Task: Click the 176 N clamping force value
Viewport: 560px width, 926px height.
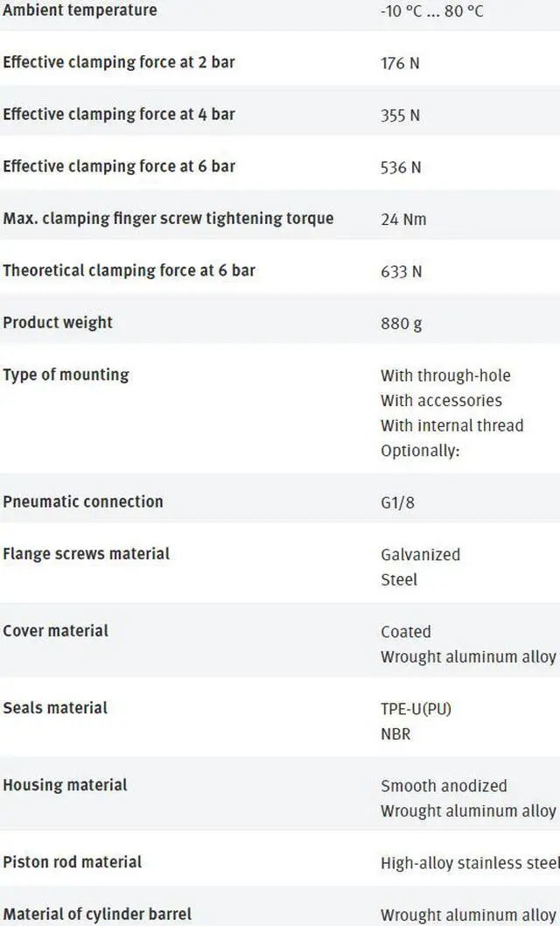Action: pos(400,63)
